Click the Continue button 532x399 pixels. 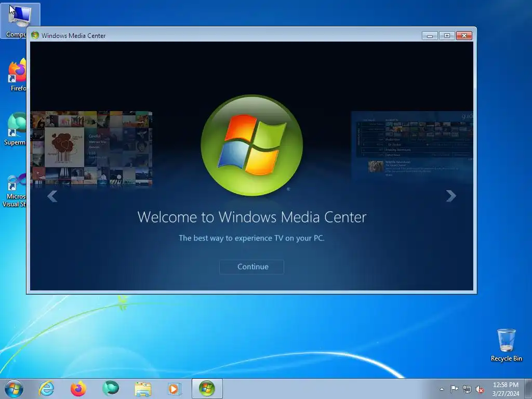251,267
